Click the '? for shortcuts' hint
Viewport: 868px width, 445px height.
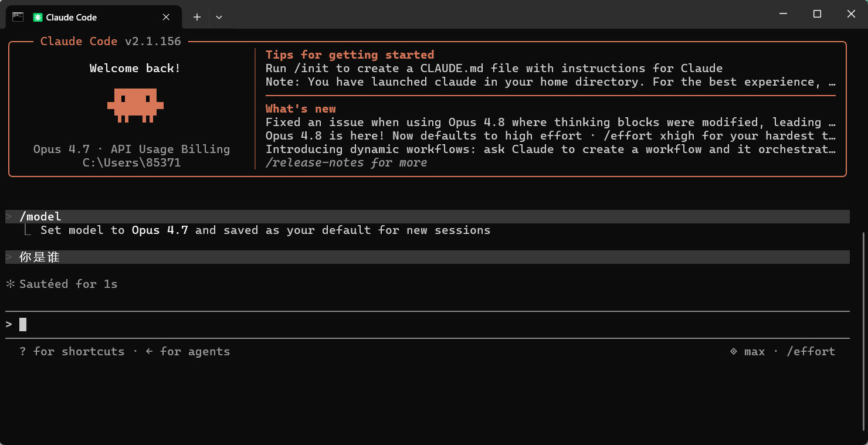tap(72, 352)
